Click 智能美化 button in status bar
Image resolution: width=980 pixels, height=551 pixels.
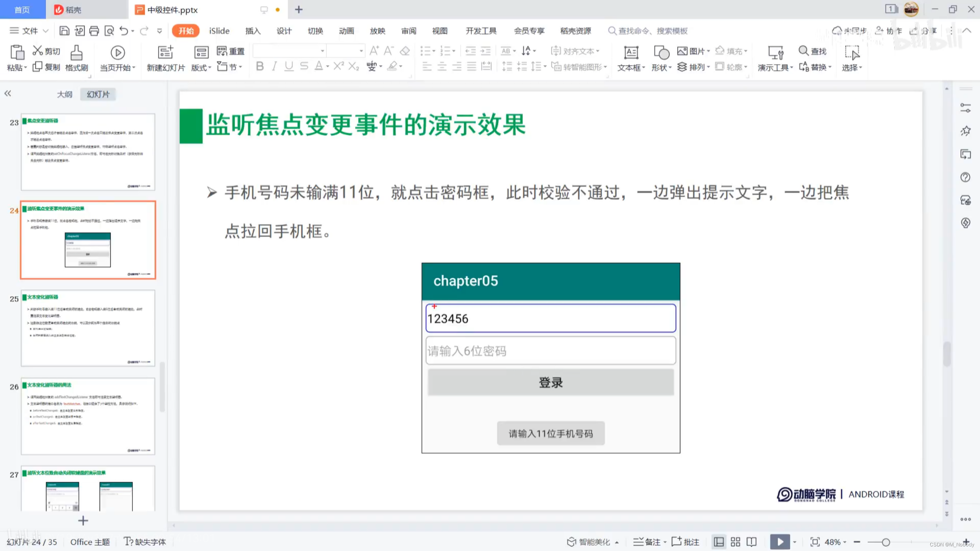point(593,542)
